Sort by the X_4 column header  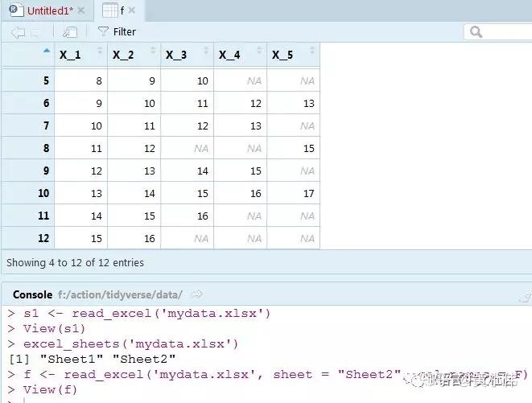(x=240, y=55)
